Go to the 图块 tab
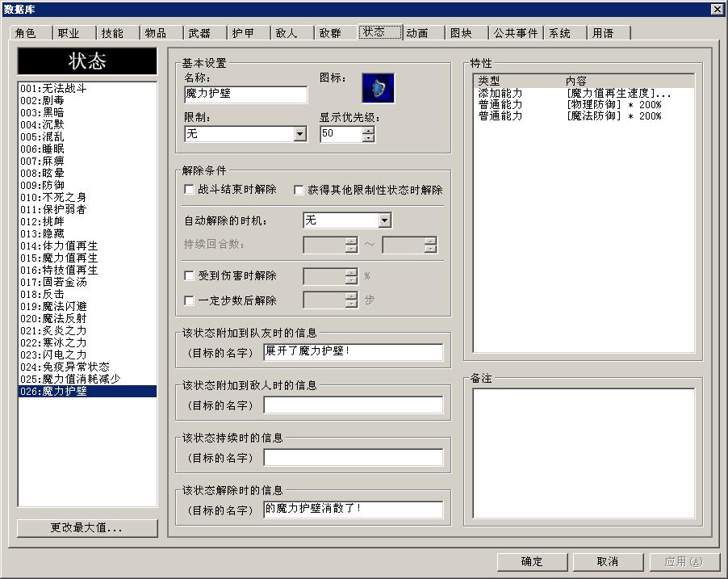The image size is (728, 579). click(x=467, y=33)
